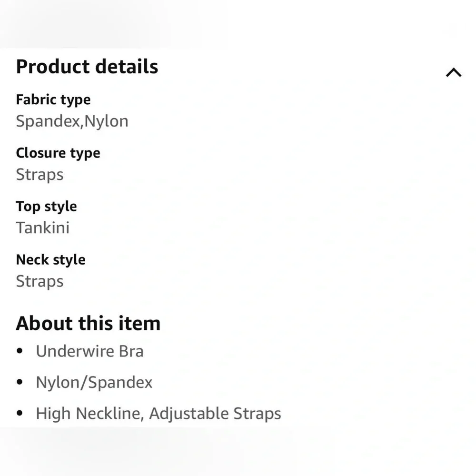Image resolution: width=476 pixels, height=476 pixels.
Task: Click the bullet dot beside High Neckline
Action: coord(20,413)
